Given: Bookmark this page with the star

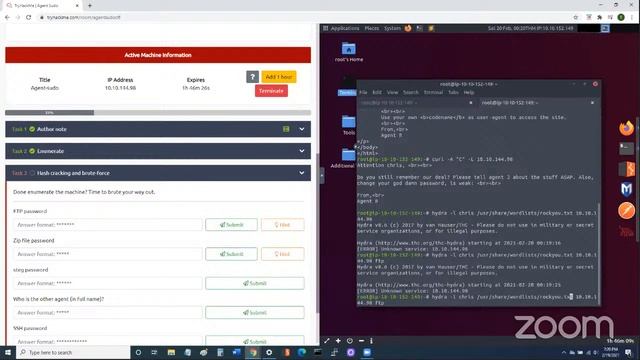Looking at the screenshot, I should tap(576, 17).
